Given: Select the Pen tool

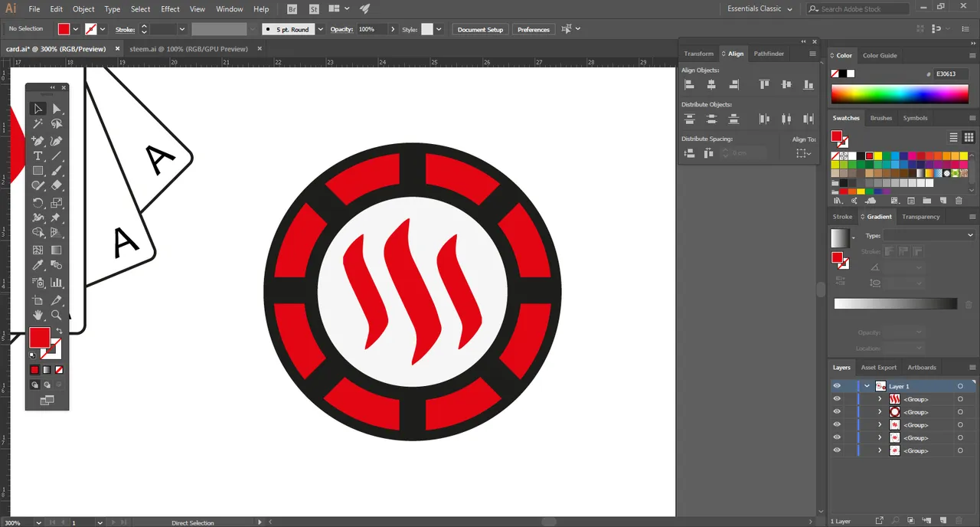Looking at the screenshot, I should point(38,141).
